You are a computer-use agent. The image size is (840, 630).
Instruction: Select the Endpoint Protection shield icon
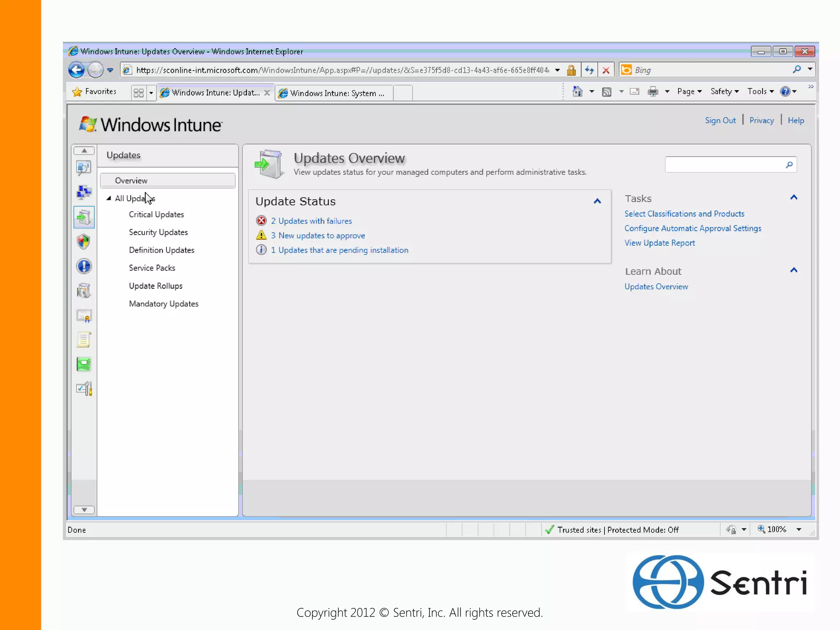pos(84,242)
